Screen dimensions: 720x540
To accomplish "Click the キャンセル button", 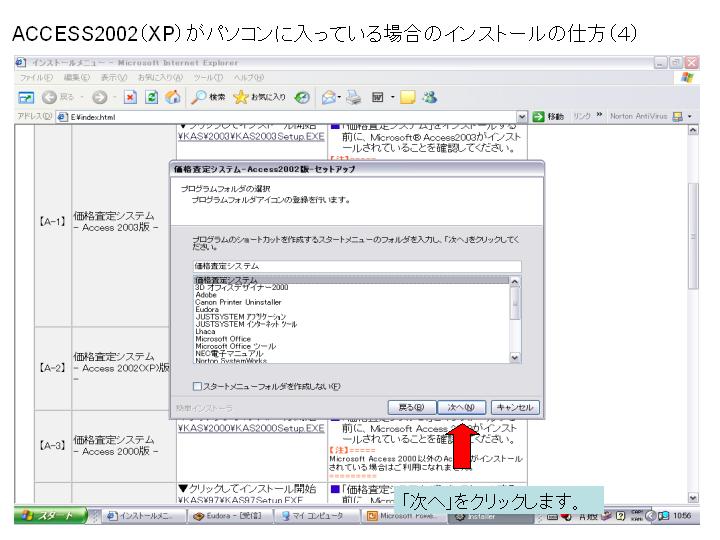I will point(514,407).
